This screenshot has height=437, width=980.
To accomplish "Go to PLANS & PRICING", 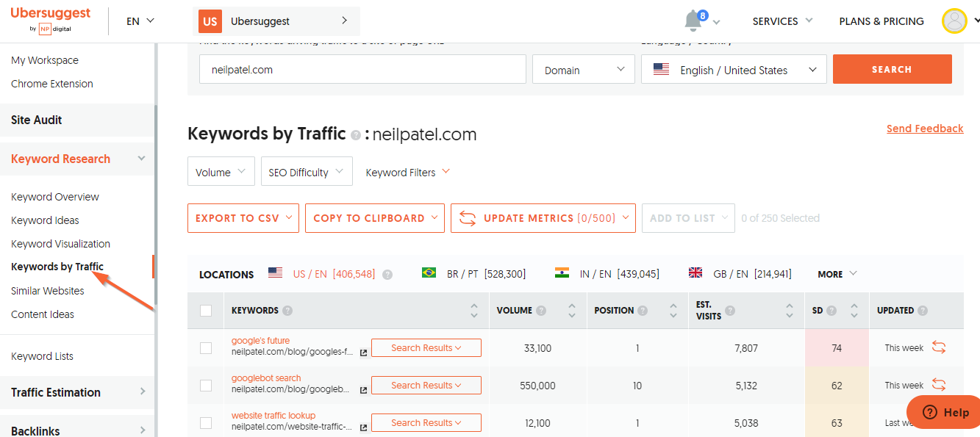I will (x=881, y=21).
